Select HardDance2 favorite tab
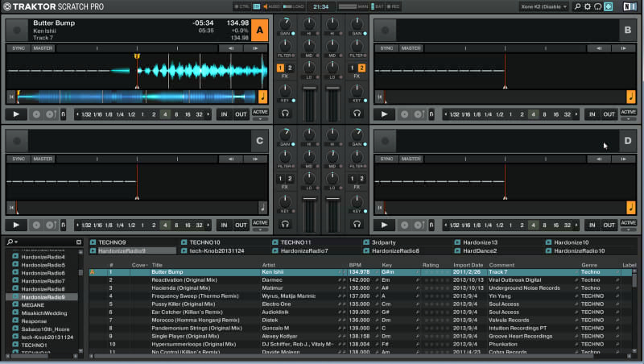This screenshot has height=364, width=644. 480,251
